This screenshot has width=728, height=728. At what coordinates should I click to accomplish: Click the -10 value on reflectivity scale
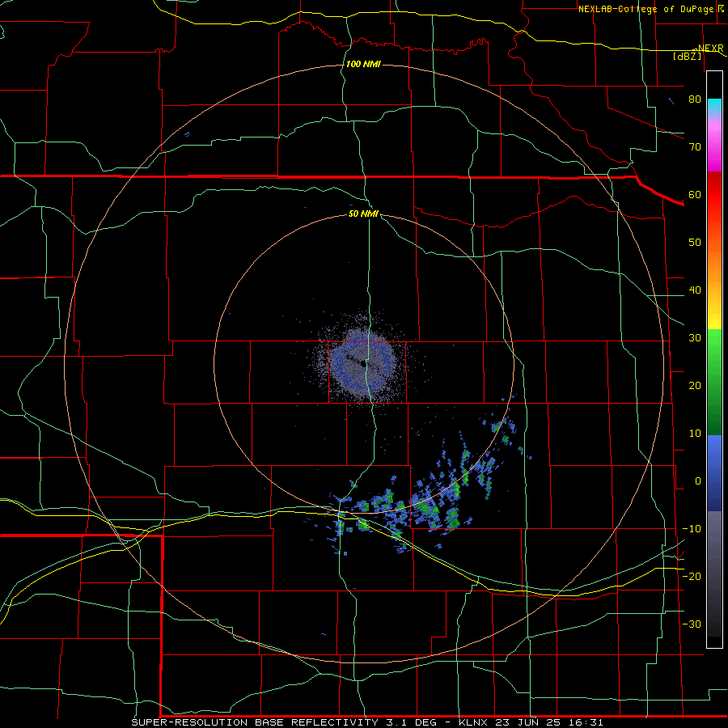692,529
